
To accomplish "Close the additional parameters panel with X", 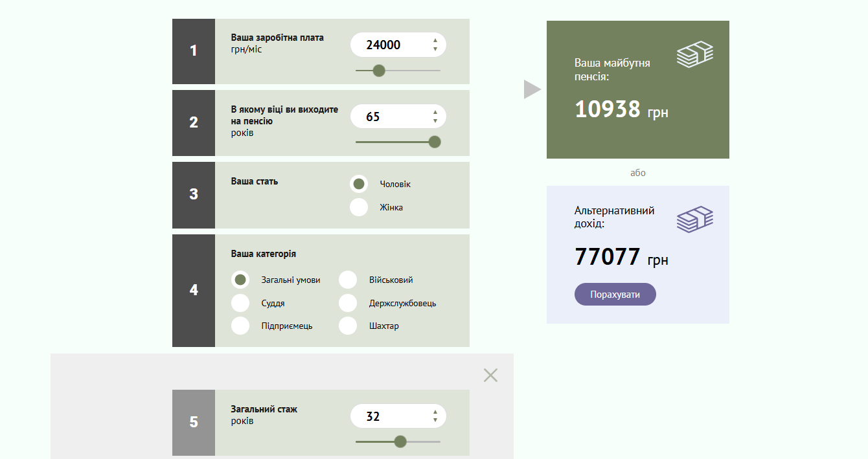I will (490, 375).
